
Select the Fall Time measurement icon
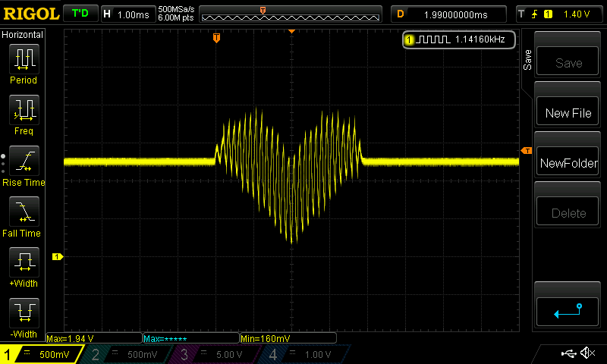click(x=24, y=212)
